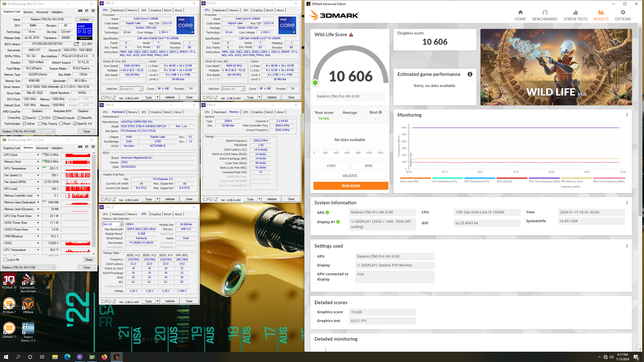This screenshot has width=644, height=362.
Task: Expand GPU Clock sensor dropdown
Action: pyautogui.click(x=38, y=155)
